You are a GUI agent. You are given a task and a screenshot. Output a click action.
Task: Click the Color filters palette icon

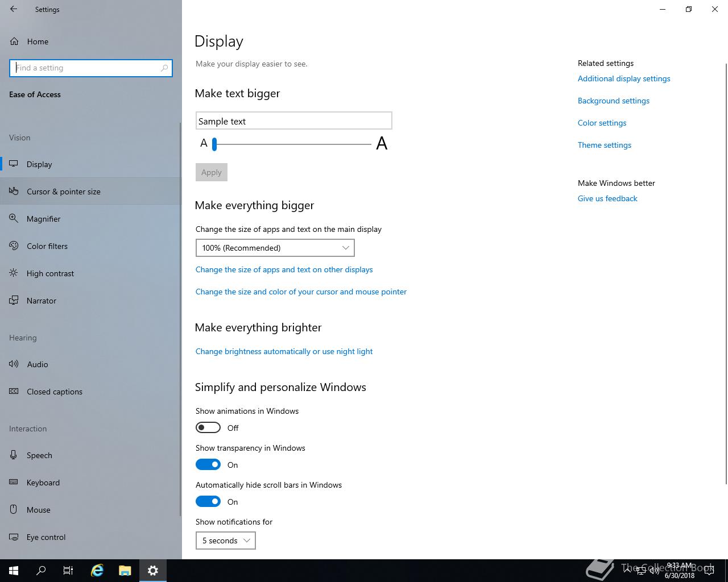click(14, 246)
